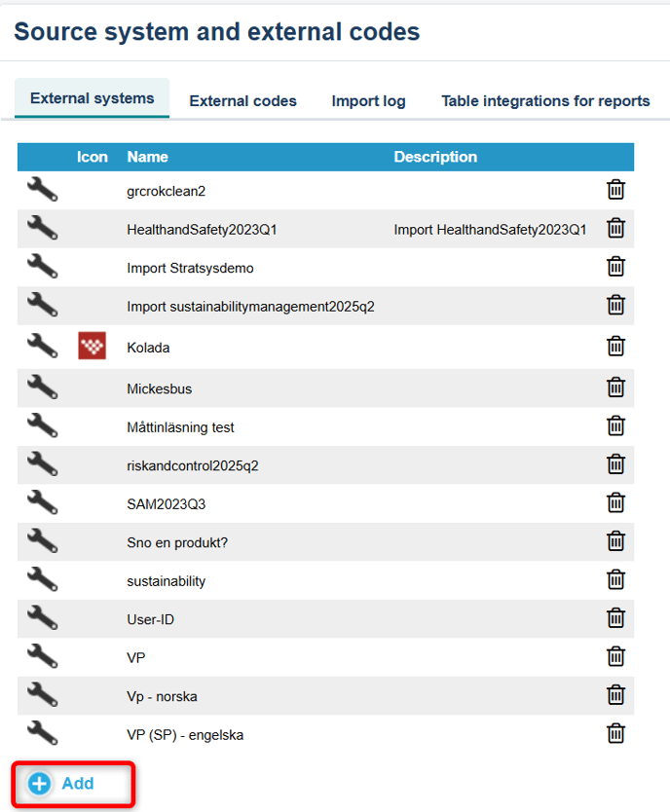670x812 pixels.
Task: Go to Table integrations for reports tab
Action: (x=545, y=100)
